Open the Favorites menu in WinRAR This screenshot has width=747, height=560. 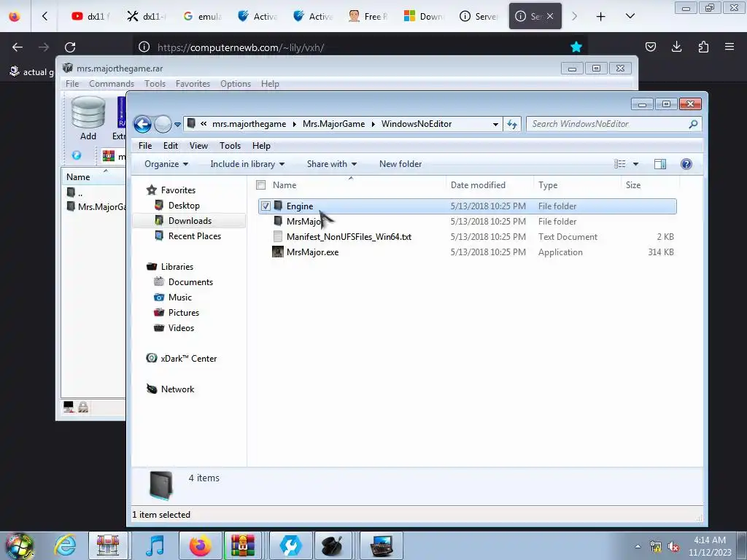193,84
